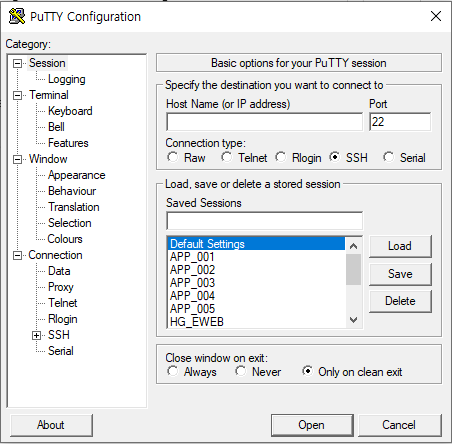Select Default Settings in session list
Screen dimensions: 452x444
coord(256,244)
